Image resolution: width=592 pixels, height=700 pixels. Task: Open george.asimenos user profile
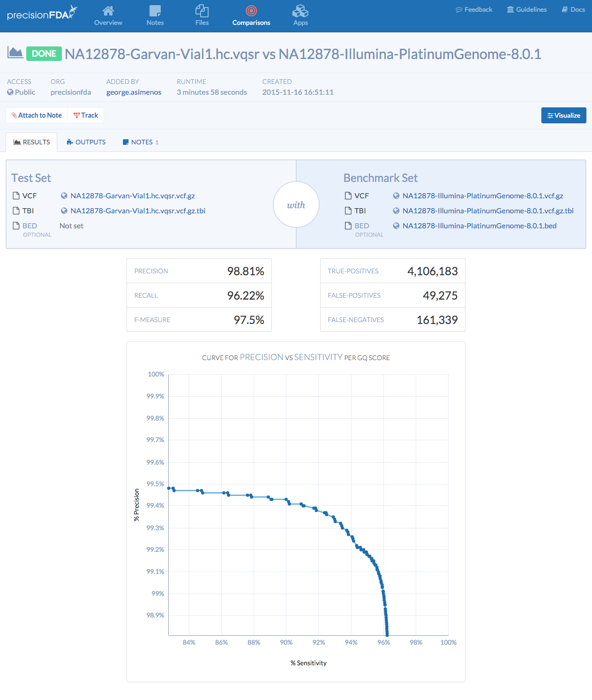[x=134, y=92]
